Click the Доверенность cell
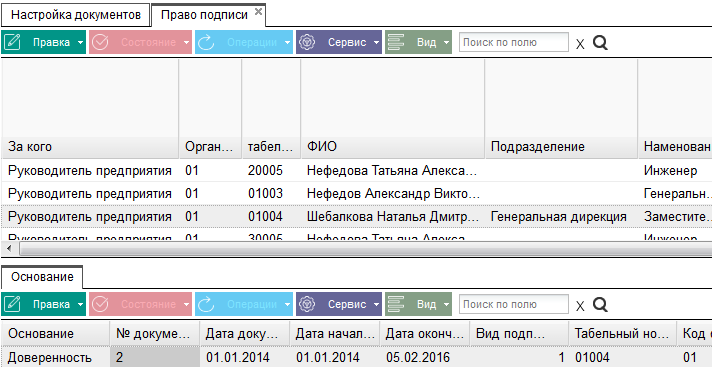Viewport: 712px width, 367px height. [x=55, y=357]
